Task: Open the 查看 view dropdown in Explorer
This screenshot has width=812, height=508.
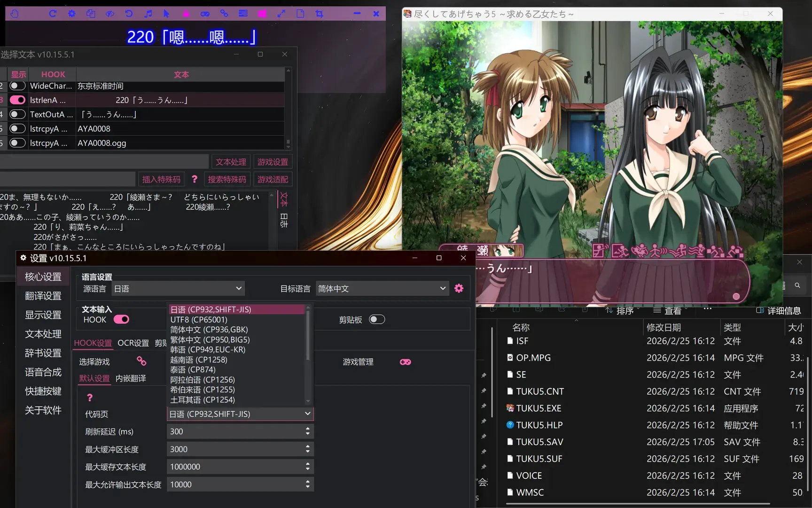Action: click(671, 310)
